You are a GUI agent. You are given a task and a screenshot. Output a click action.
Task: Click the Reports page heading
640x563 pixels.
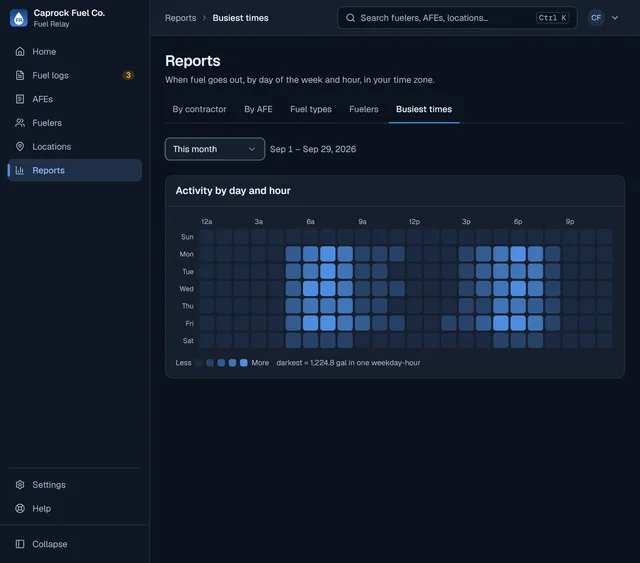(x=193, y=61)
